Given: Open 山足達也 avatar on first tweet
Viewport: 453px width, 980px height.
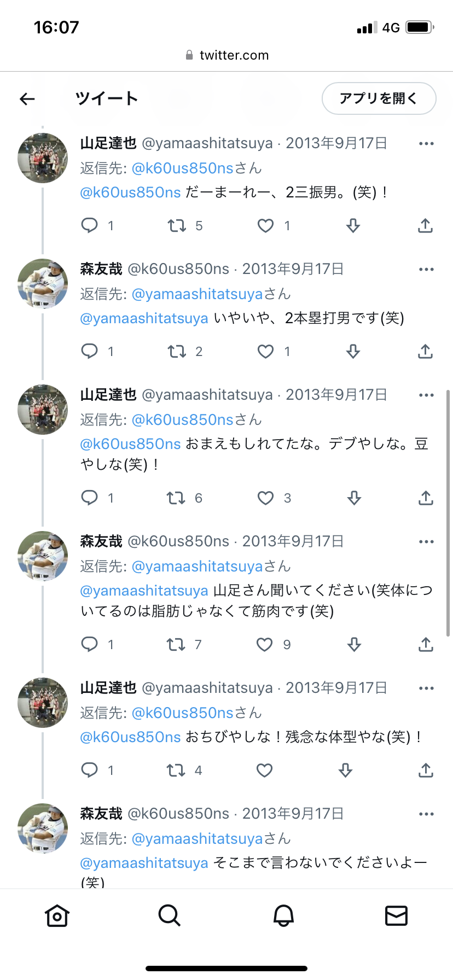Looking at the screenshot, I should [43, 158].
